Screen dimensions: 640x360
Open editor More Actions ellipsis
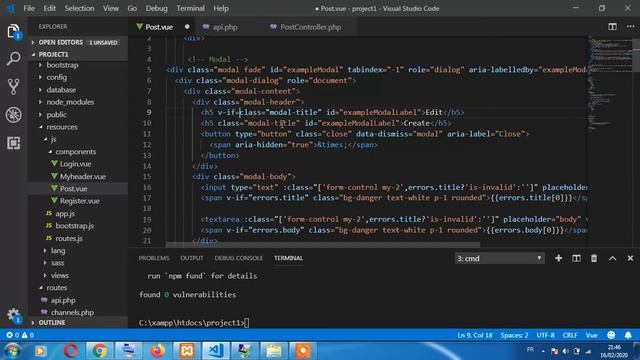coord(631,27)
